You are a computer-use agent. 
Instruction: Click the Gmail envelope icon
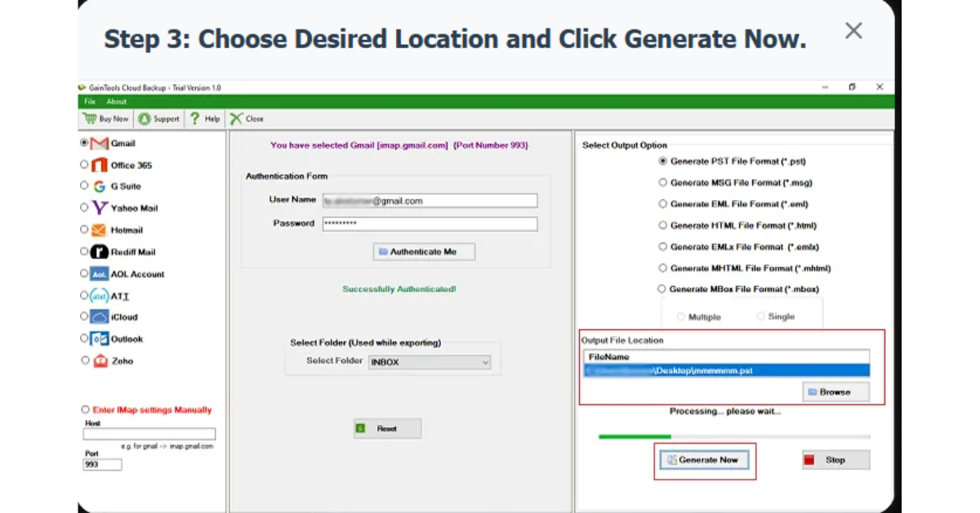pos(100,143)
